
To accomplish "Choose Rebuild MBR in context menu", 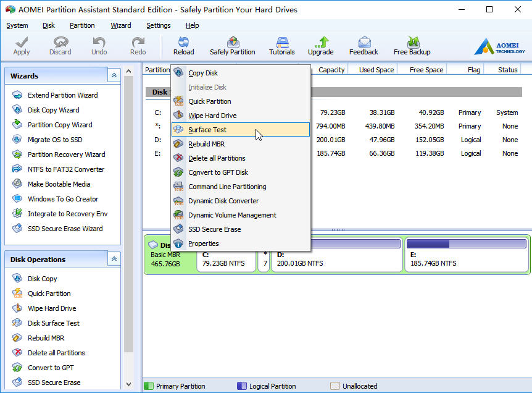I will click(241, 144).
